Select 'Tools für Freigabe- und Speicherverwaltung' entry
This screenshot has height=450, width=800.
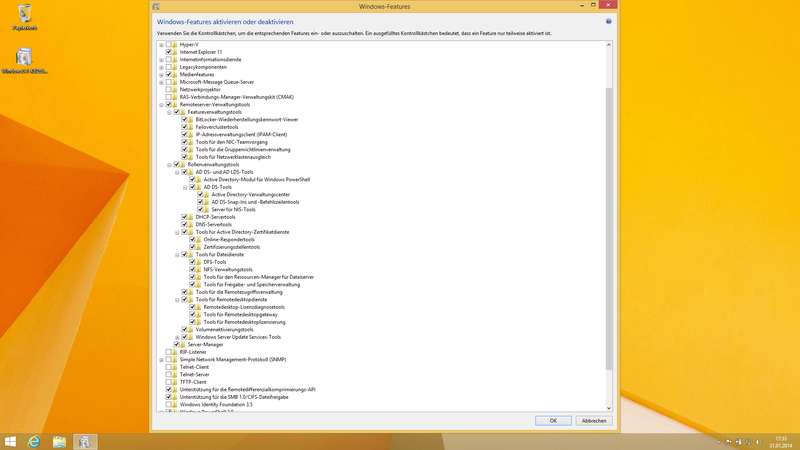[252, 285]
